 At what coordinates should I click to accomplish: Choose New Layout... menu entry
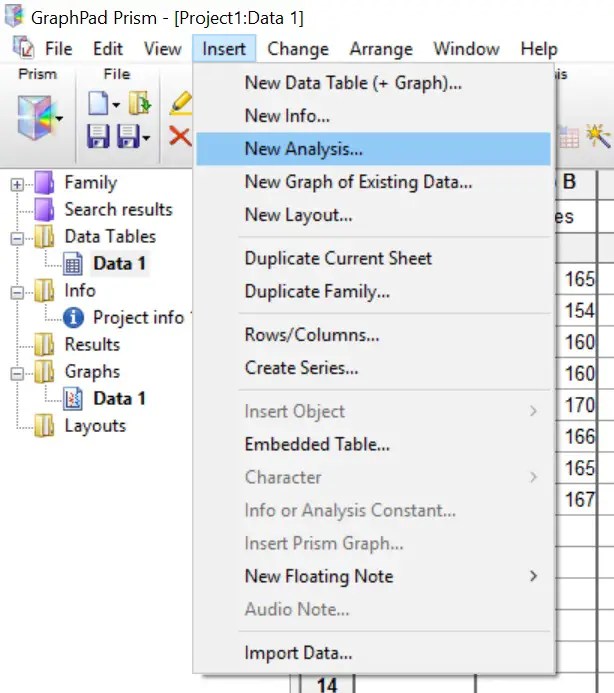pyautogui.click(x=374, y=215)
